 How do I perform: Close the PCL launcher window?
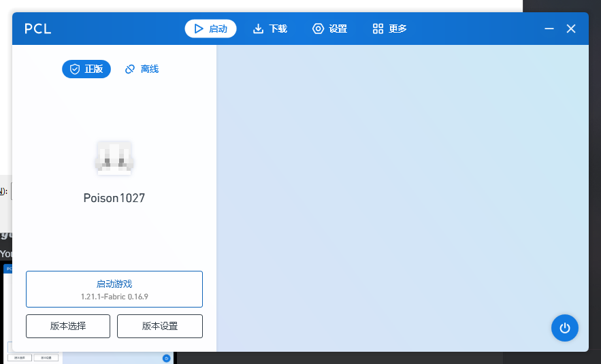pos(571,29)
